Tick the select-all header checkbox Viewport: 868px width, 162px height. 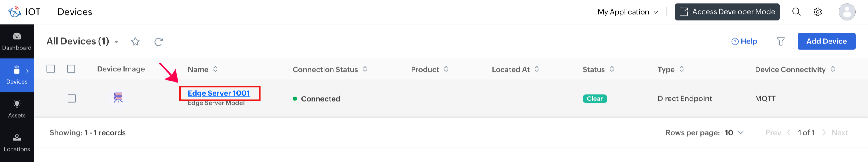[x=71, y=69]
